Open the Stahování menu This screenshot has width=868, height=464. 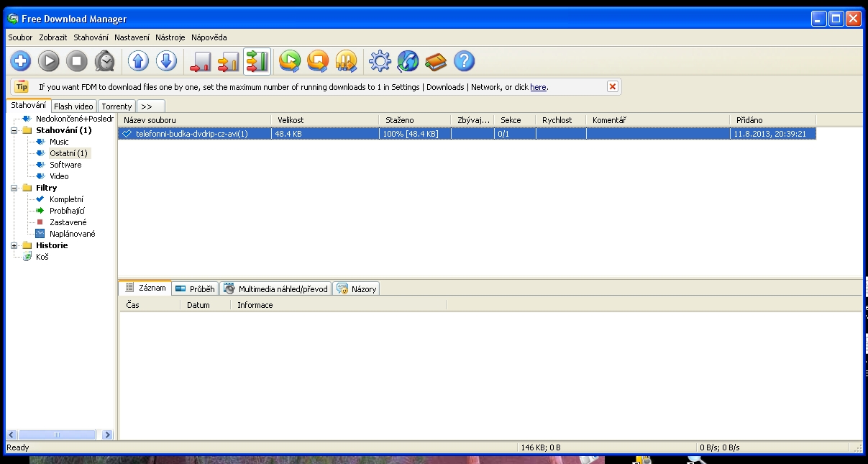(x=91, y=37)
